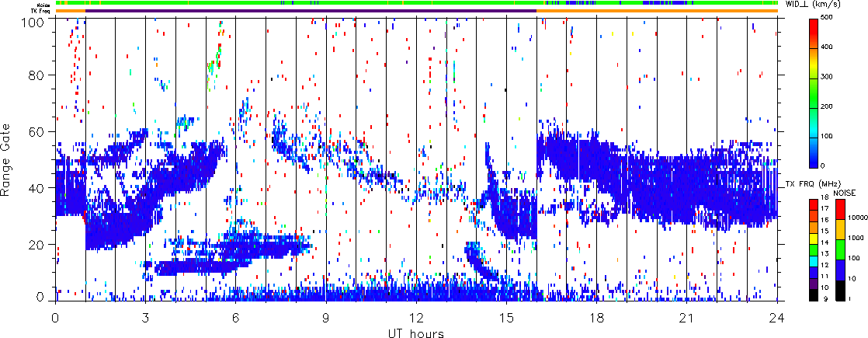Screen dimensions: 868x338
Task: Click the black 9 MHz swatch in TX FRQ legend
Action: pyautogui.click(x=814, y=294)
